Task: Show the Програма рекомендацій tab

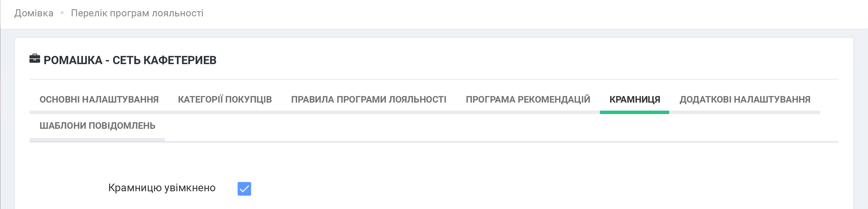Action: (528, 99)
